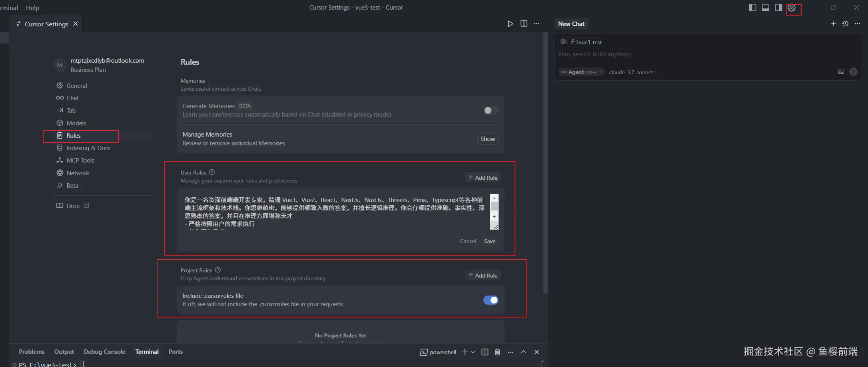
Task: Go to Models settings section
Action: [102, 123]
